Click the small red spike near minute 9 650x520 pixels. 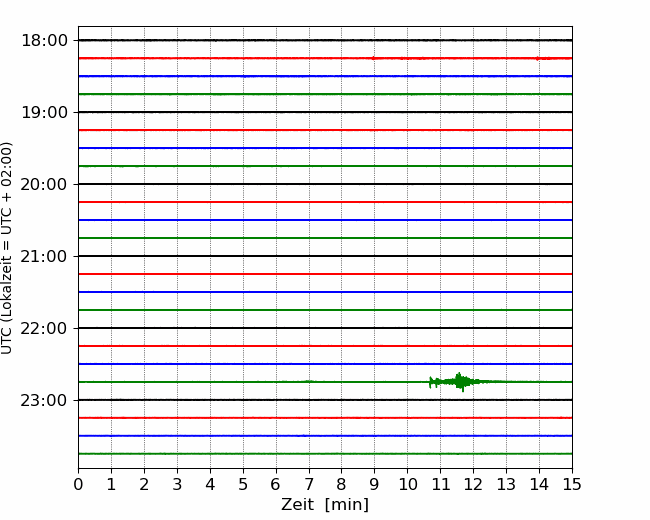point(373,58)
